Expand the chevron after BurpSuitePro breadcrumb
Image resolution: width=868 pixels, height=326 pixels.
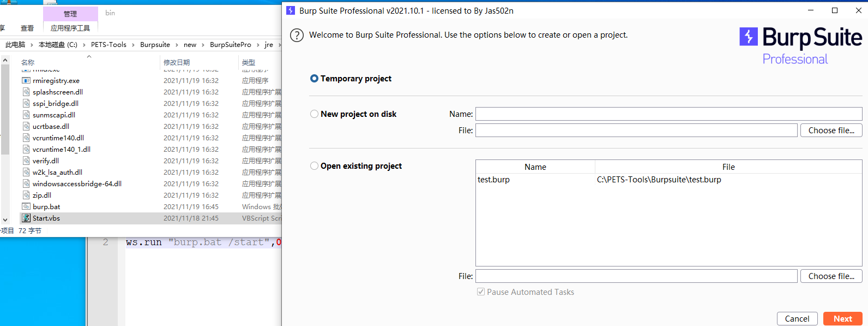[x=258, y=45]
